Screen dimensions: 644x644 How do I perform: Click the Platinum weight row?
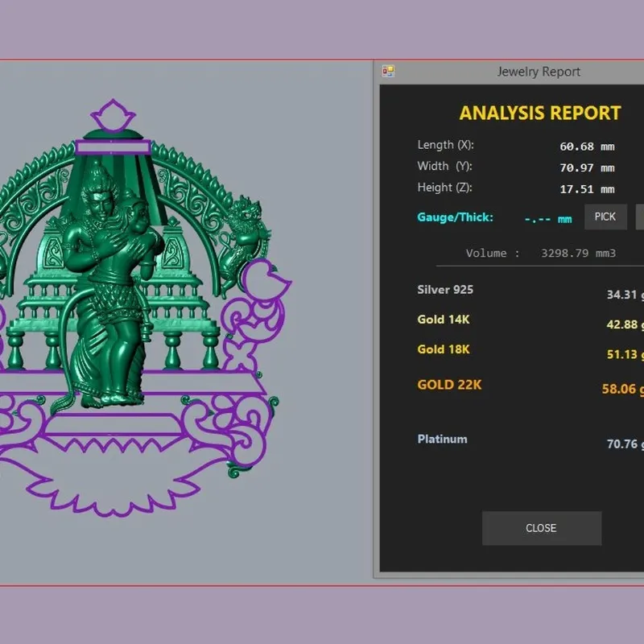(530, 441)
